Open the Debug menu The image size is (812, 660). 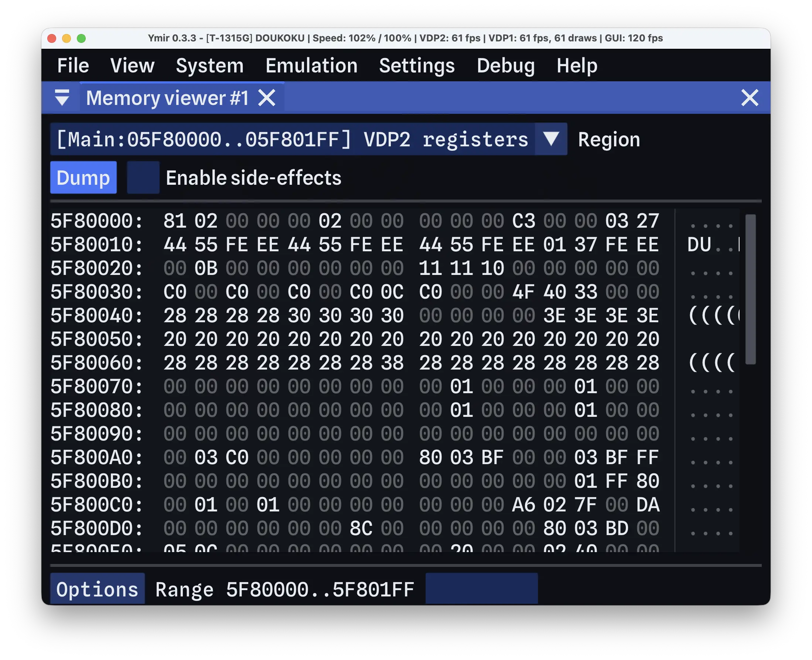505,65
